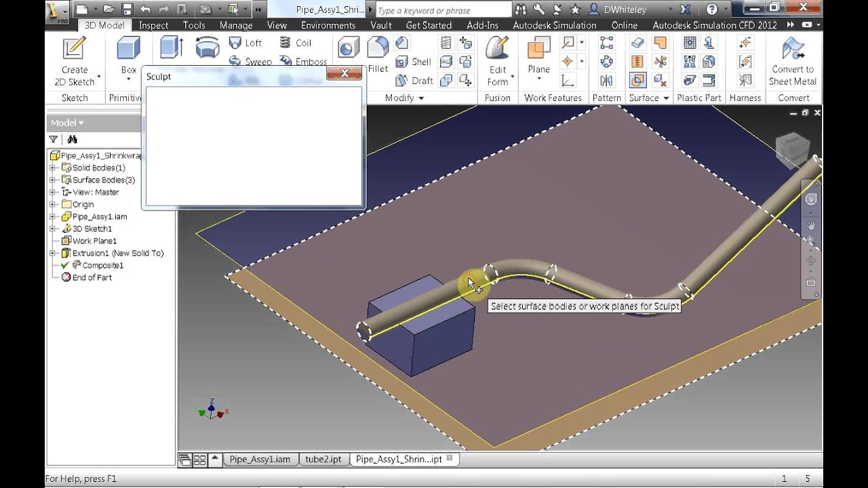Click the Save icon in quick access toolbar
Screen dimensions: 868x488
[x=127, y=9]
